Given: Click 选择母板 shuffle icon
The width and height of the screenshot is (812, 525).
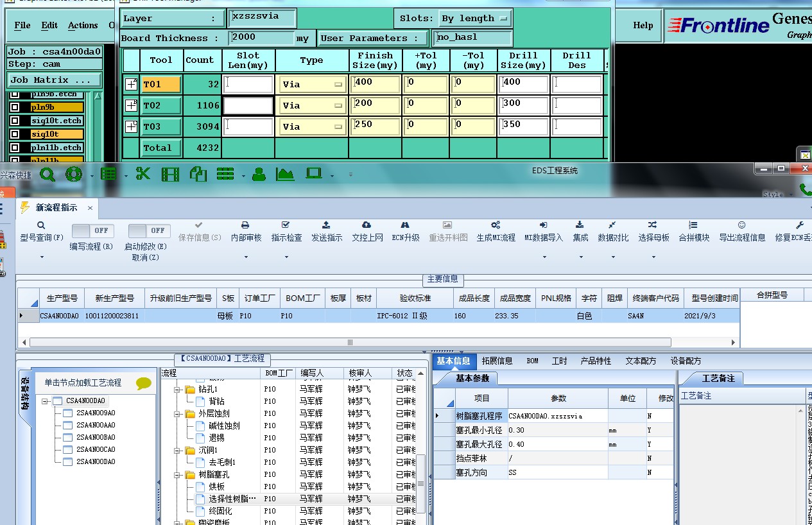Looking at the screenshot, I should pos(653,225).
